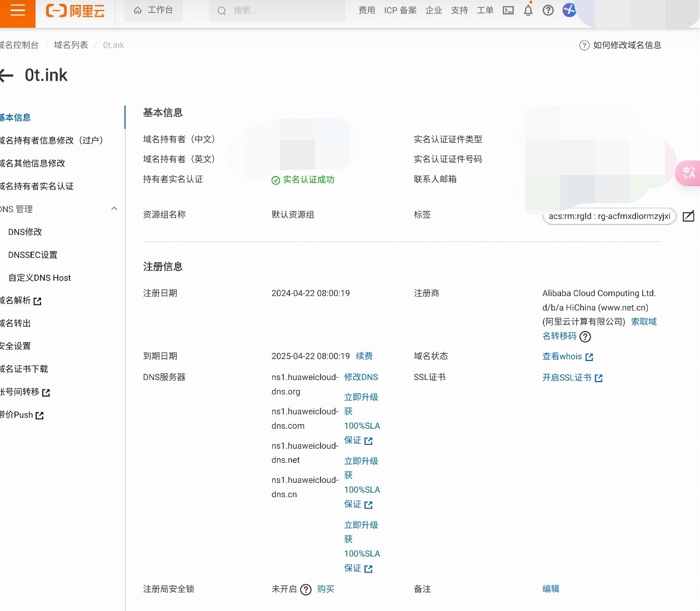The width and height of the screenshot is (700, 611).
Task: Open the notifications bell
Action: pyautogui.click(x=528, y=11)
